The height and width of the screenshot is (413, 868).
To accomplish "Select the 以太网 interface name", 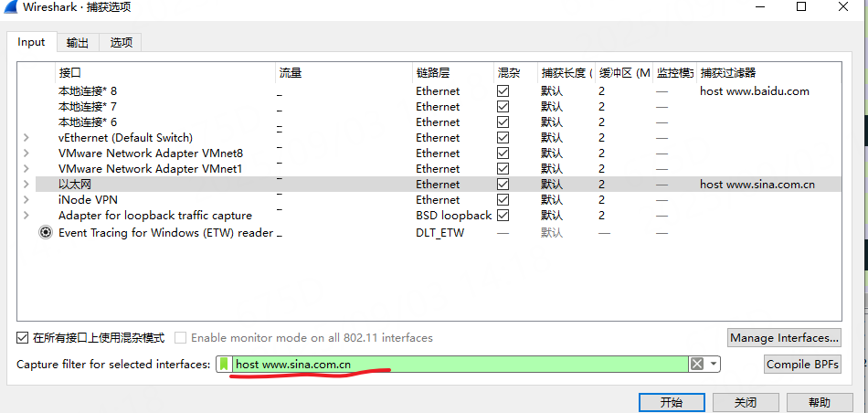I will [x=74, y=184].
